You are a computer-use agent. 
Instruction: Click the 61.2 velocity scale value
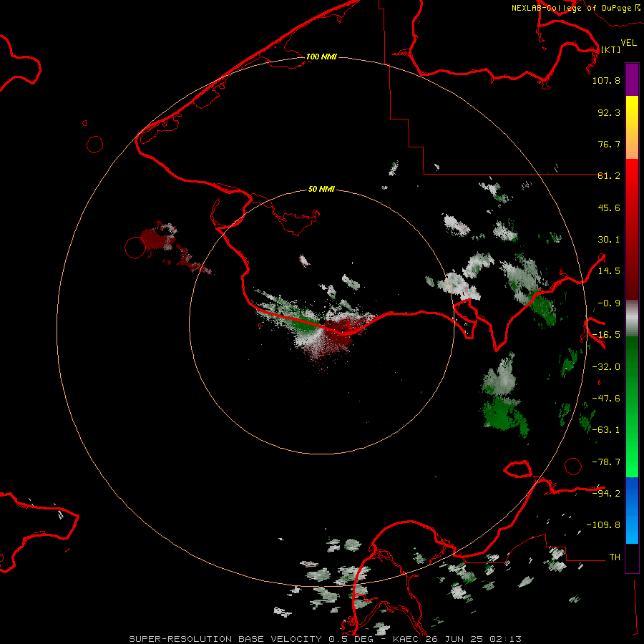609,176
